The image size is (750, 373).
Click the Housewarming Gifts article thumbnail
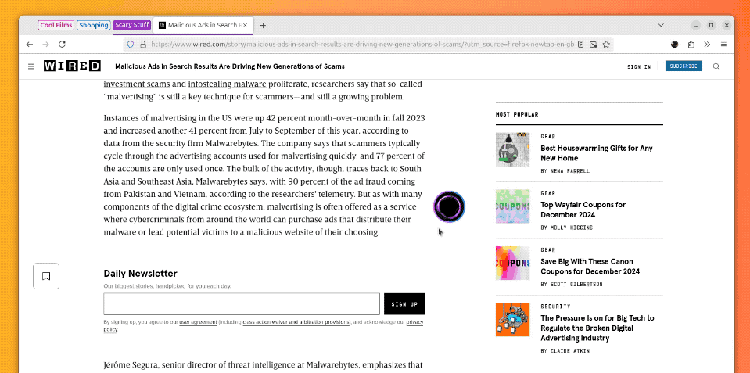[x=512, y=149]
